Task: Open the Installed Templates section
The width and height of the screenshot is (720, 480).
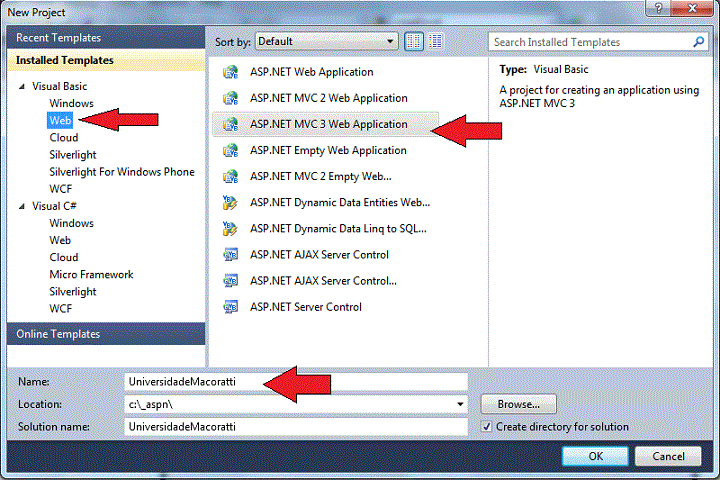Action: pos(106,60)
